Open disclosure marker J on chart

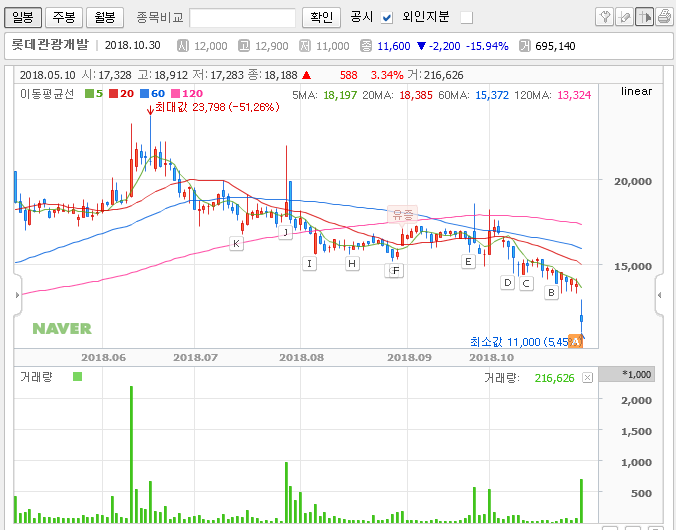(285, 232)
